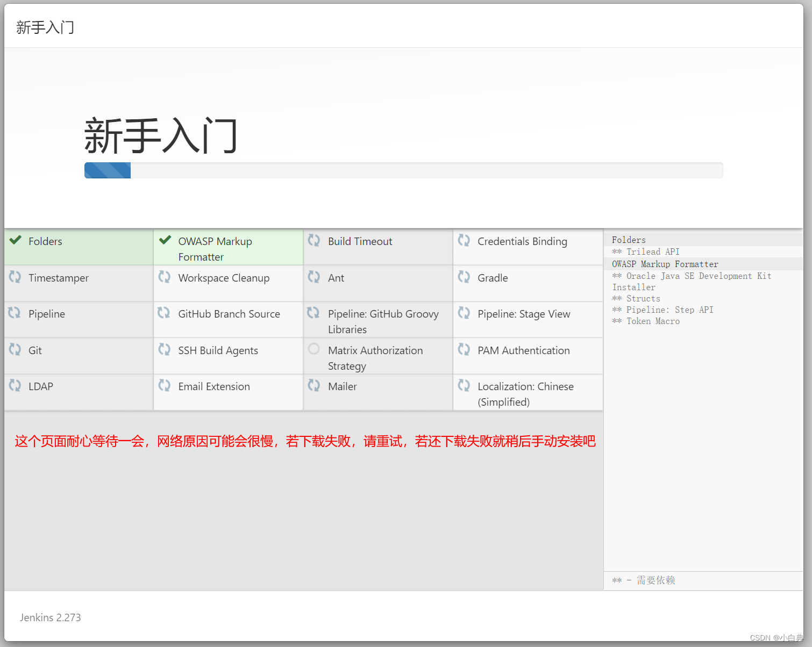Click spinner icon beside Localization: Chinese (Simplified)

[464, 385]
